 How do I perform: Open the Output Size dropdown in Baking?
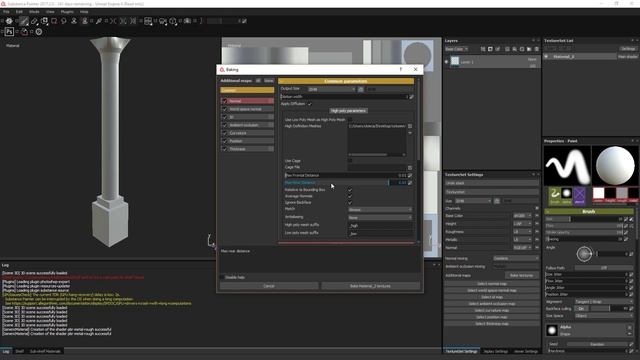coord(331,89)
